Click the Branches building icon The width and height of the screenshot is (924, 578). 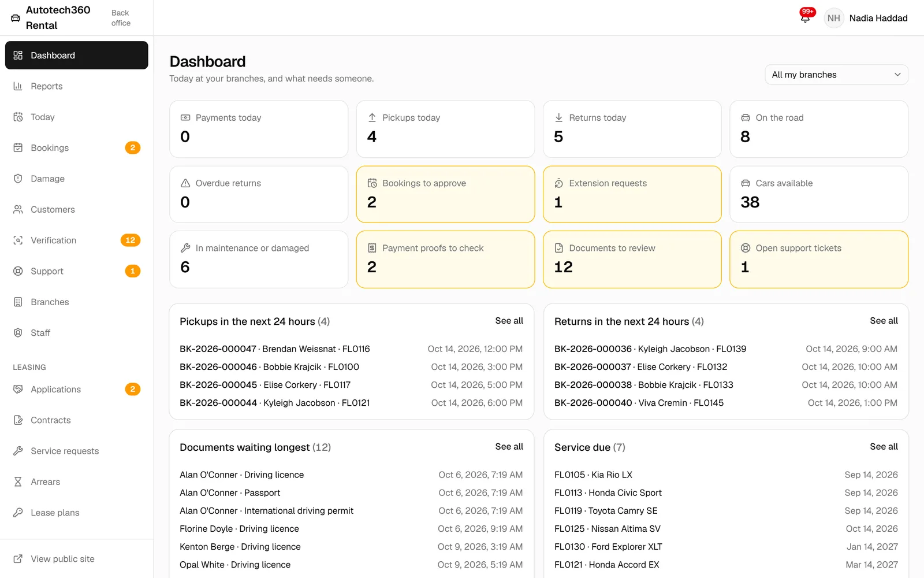coord(18,302)
